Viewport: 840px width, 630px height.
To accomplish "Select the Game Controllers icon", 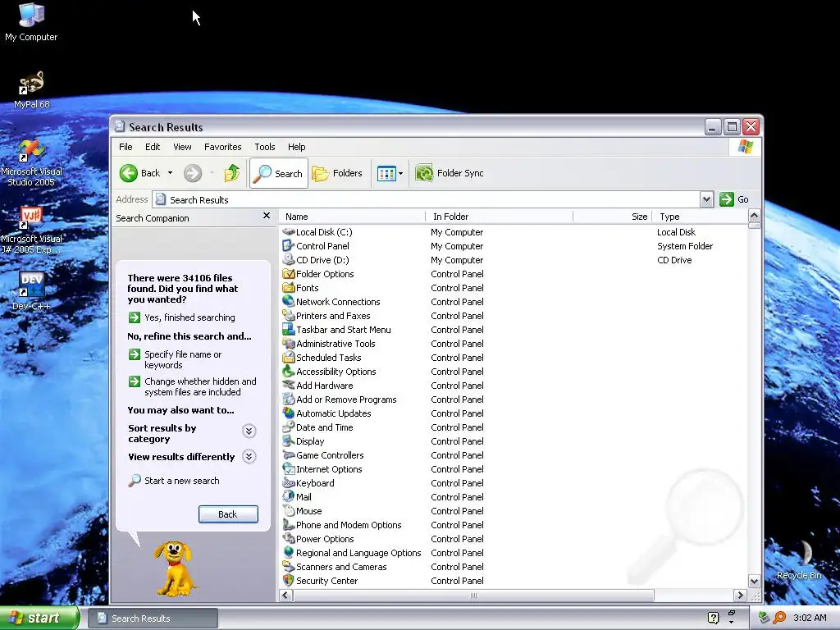I will (x=289, y=454).
